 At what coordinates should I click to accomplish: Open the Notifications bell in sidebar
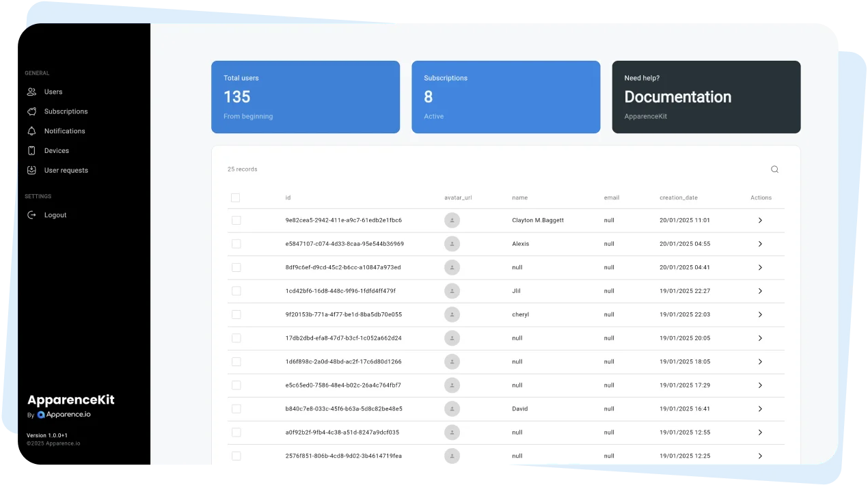pyautogui.click(x=65, y=130)
